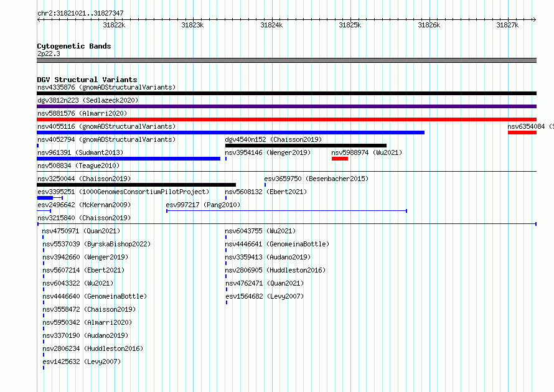Screen dimensions: 554x392
Task: Open nsv2806905 (Huddleston2016) label
Action: click(275, 270)
